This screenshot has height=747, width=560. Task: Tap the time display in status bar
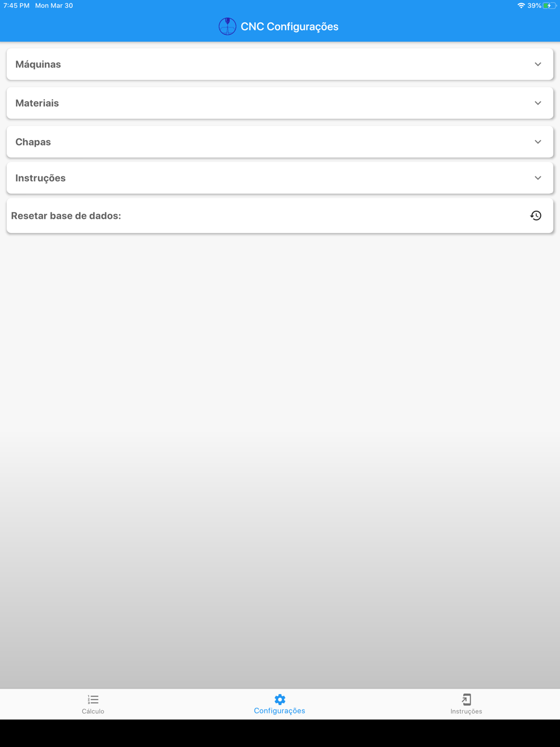[x=16, y=6]
